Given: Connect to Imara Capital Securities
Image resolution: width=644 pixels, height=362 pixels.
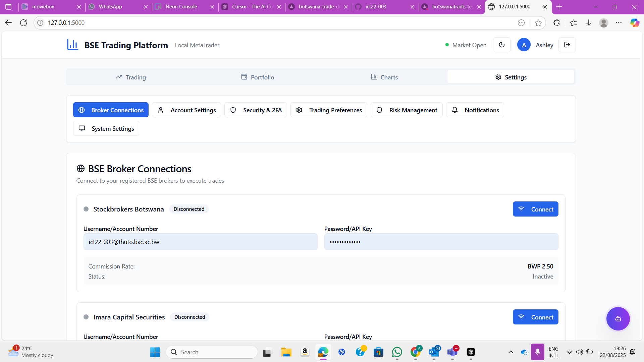Looking at the screenshot, I should (x=535, y=317).
